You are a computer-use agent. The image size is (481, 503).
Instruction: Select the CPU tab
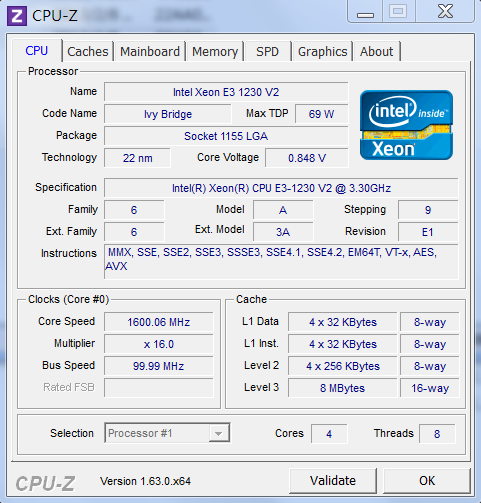point(37,51)
